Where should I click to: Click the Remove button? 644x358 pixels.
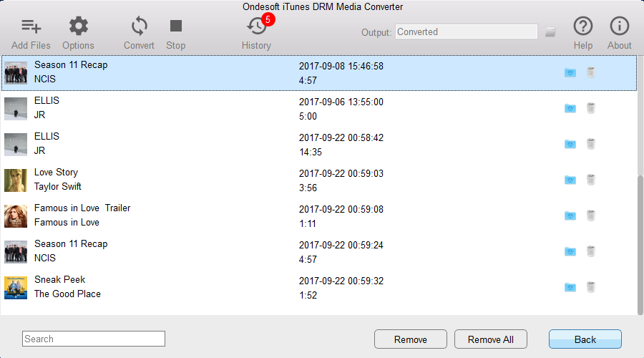411,339
